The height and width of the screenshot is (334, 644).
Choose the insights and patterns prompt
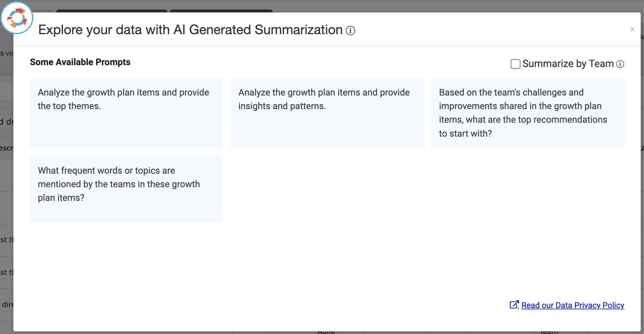click(x=327, y=113)
